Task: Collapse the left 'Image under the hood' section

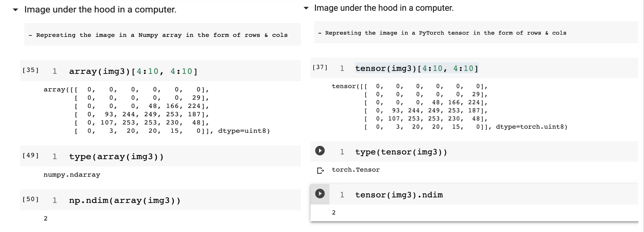Action: pyautogui.click(x=15, y=10)
